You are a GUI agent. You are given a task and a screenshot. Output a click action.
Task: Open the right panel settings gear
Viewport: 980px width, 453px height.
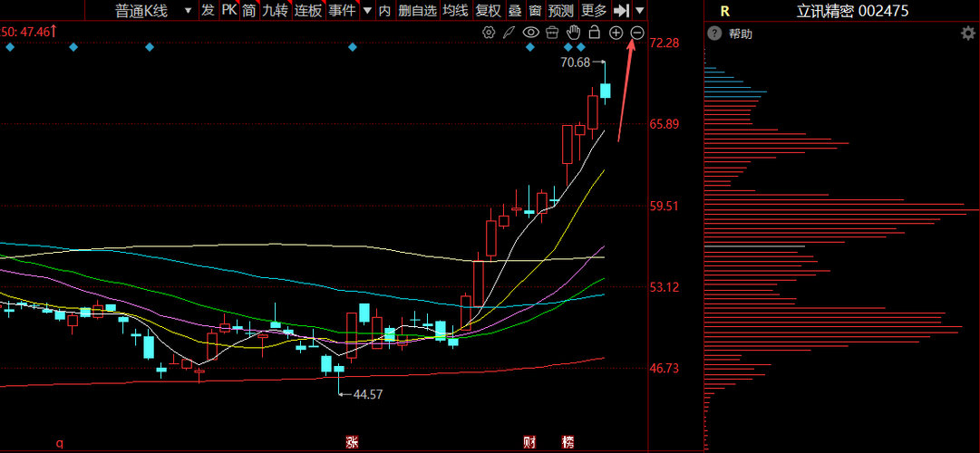[967, 34]
